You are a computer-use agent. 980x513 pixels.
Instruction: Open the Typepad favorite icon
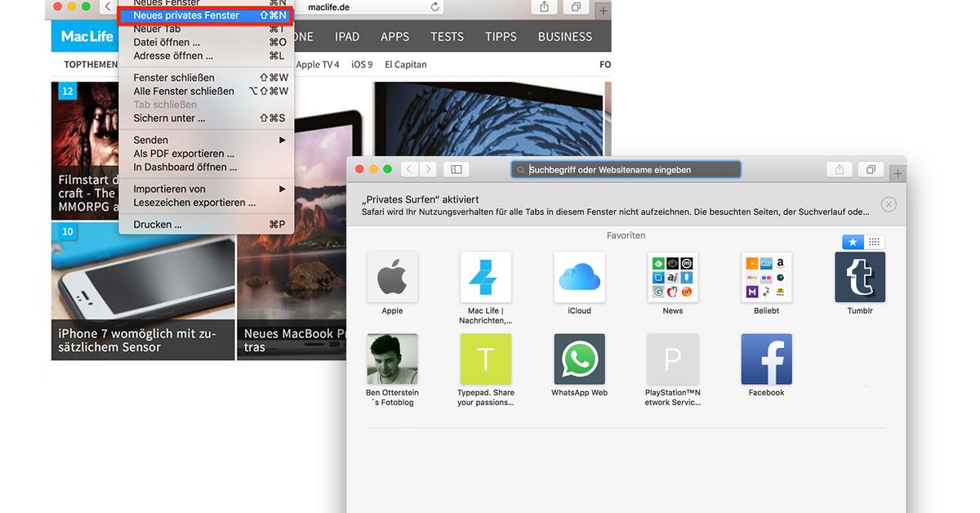pyautogui.click(x=486, y=359)
